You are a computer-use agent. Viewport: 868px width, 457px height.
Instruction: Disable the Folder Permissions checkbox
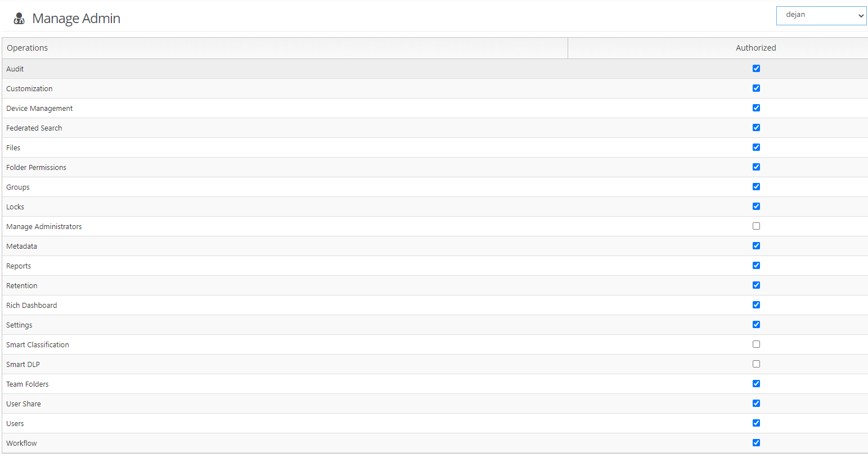pos(756,167)
